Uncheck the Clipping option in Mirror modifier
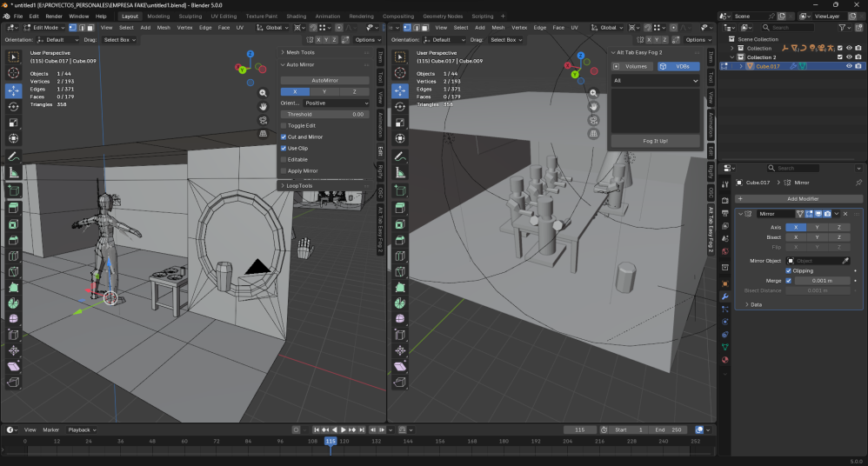This screenshot has height=466, width=868. (x=789, y=270)
